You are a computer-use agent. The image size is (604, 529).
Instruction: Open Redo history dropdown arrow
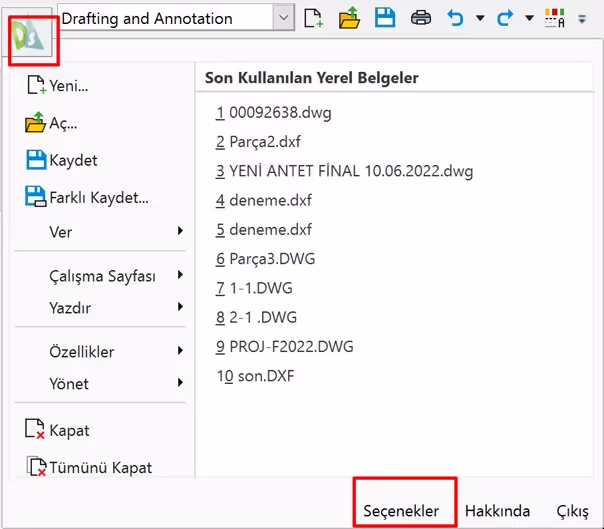coord(530,18)
